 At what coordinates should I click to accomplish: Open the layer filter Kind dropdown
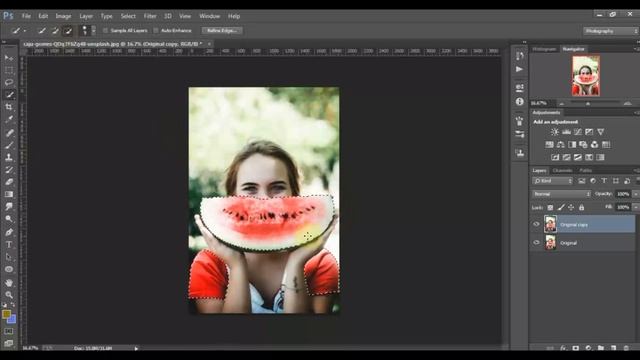pos(553,181)
